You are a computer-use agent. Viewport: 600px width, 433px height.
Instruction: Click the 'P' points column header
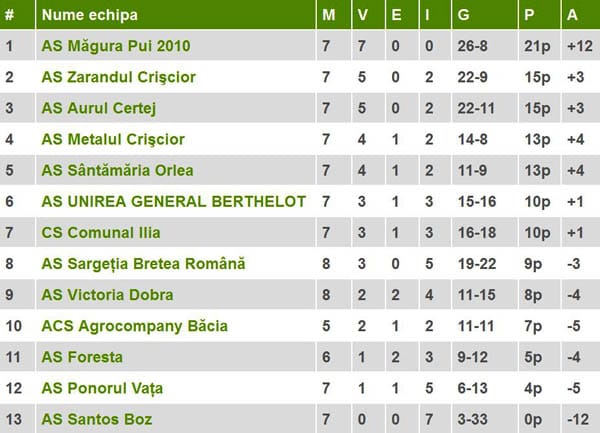point(527,15)
